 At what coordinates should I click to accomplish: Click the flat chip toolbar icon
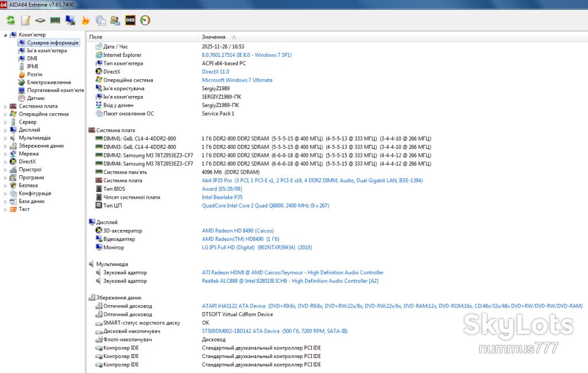tap(40, 20)
